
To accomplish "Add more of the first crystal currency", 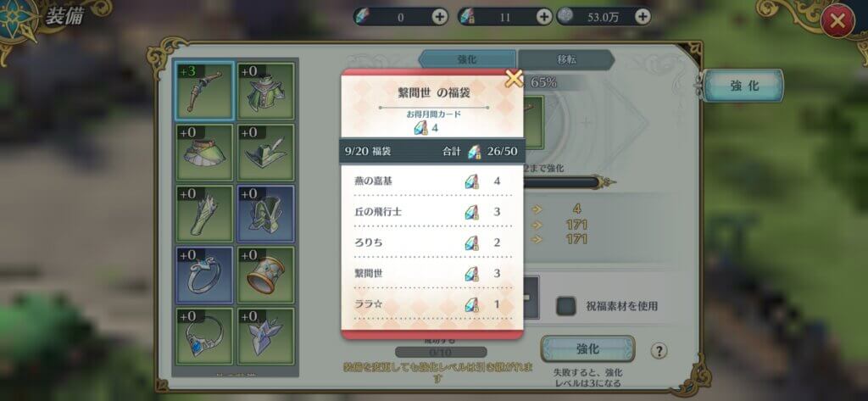I will point(440,17).
